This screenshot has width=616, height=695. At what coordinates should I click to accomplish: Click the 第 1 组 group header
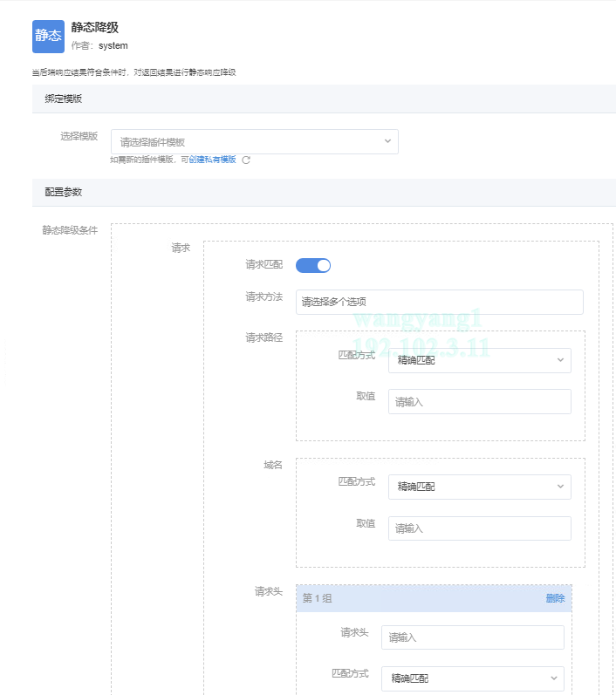318,598
